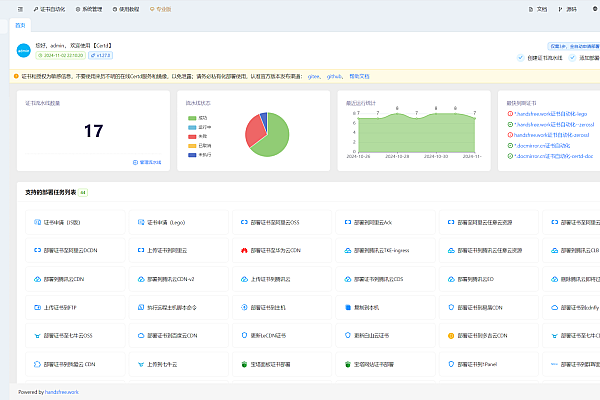The image size is (600, 400).
Task: Click Tencent cloud icon on 腾讯云任意云资源 card
Action: 451,250
